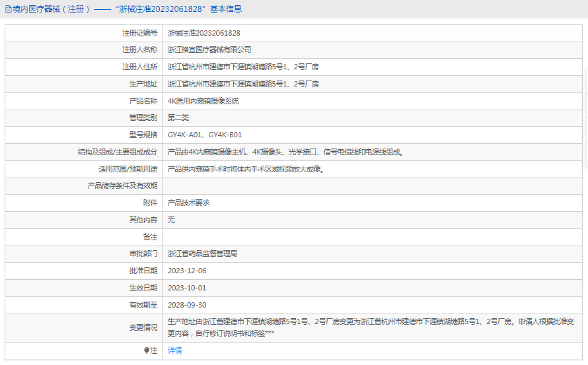Click the 产品名称 row label
Image resolution: width=588 pixels, height=365 pixels.
click(x=143, y=101)
